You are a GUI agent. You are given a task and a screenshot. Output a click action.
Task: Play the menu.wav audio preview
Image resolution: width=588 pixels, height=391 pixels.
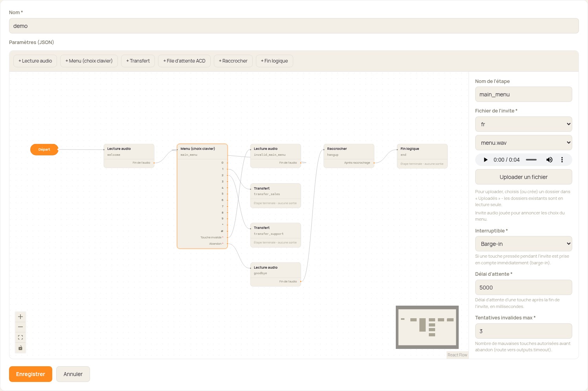[485, 160]
